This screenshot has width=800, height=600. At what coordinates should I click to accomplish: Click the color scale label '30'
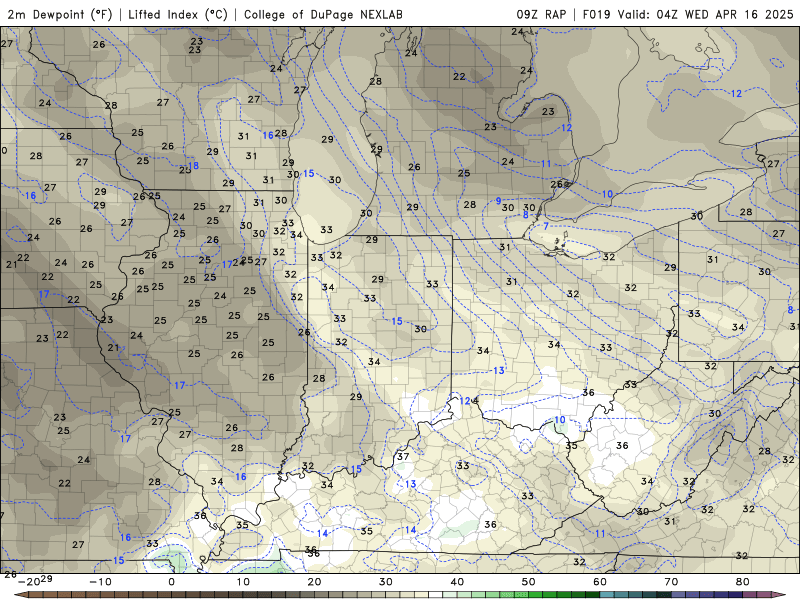tap(386, 582)
